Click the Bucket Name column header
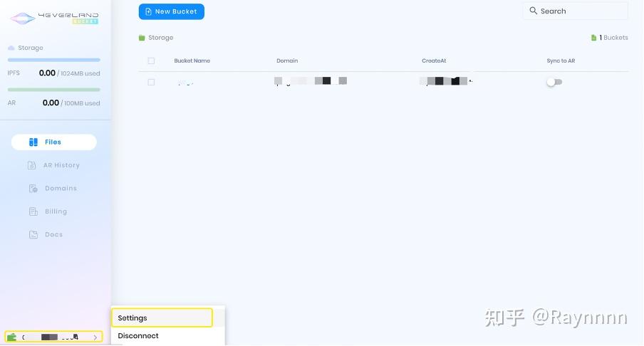Image resolution: width=644 pixels, height=346 pixels. [192, 61]
